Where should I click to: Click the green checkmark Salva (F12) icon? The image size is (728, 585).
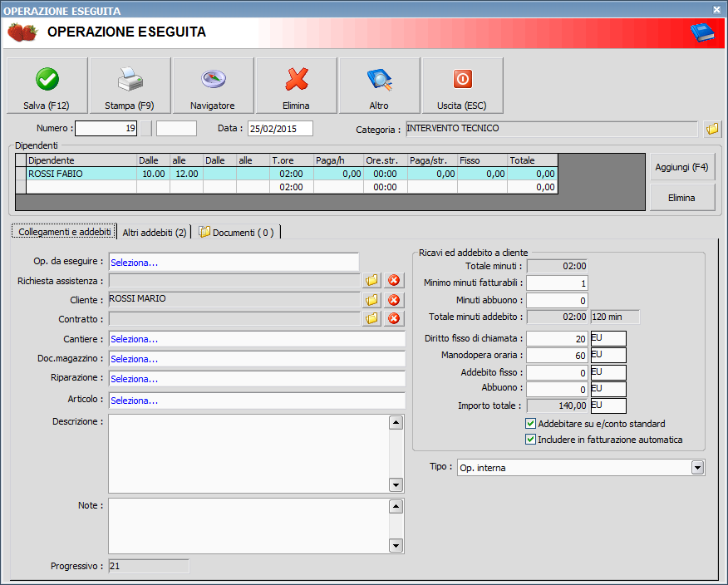pyautogui.click(x=47, y=79)
